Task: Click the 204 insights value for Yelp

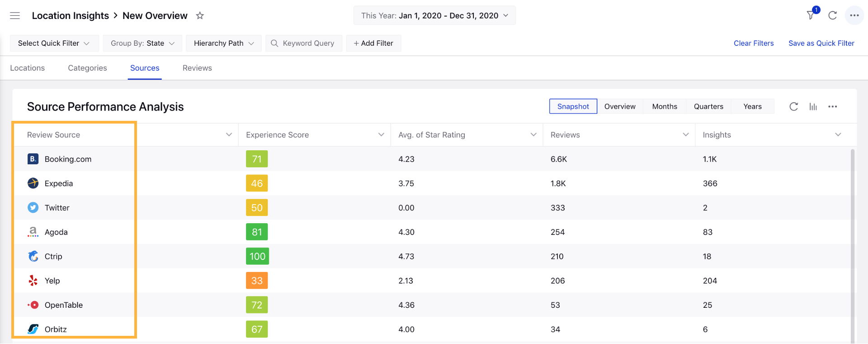Action: point(710,281)
